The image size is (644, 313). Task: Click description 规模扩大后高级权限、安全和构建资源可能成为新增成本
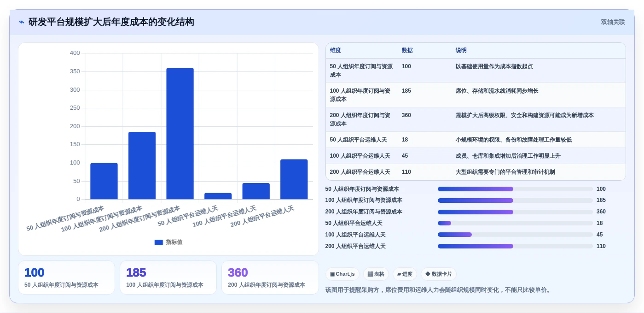click(525, 115)
